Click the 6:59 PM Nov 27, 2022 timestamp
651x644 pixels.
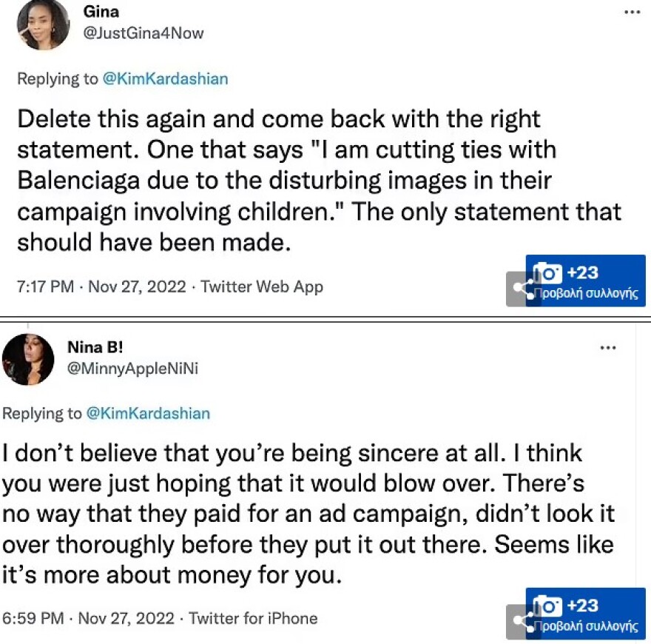[88, 618]
